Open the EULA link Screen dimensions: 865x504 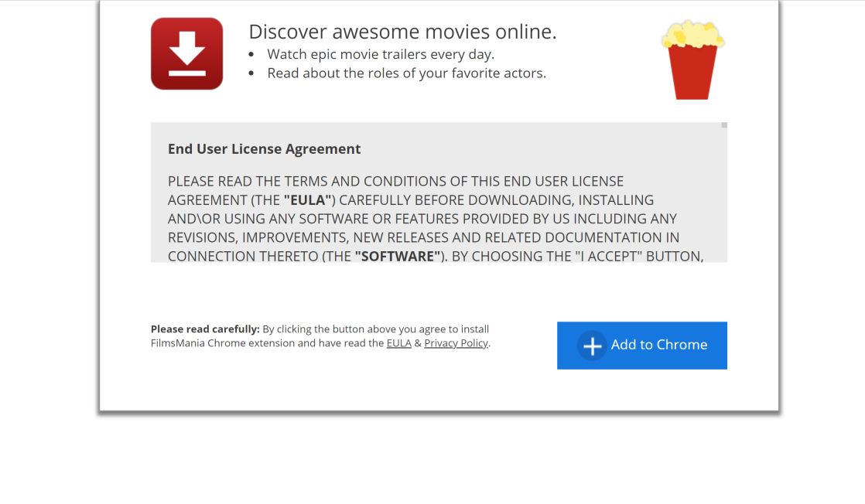click(x=398, y=342)
